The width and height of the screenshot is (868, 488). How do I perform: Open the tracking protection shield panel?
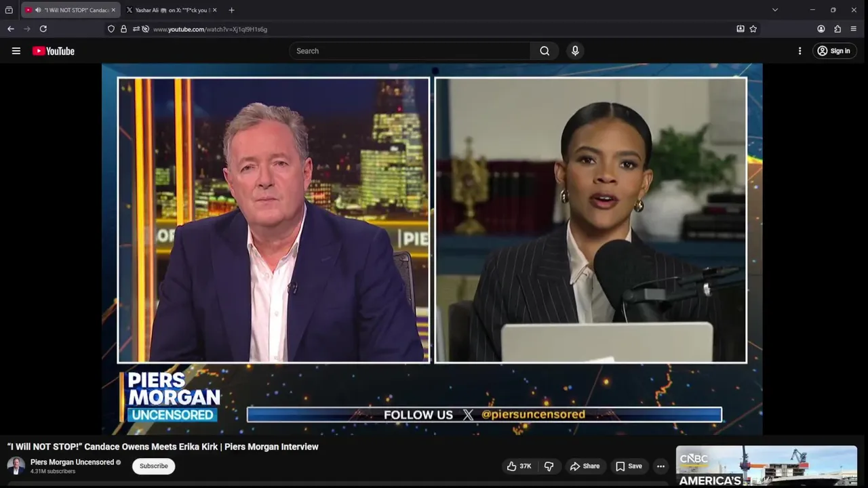pos(111,29)
